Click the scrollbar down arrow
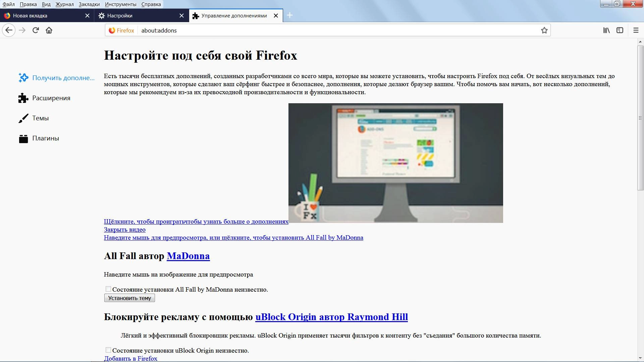This screenshot has height=362, width=644. [x=640, y=358]
